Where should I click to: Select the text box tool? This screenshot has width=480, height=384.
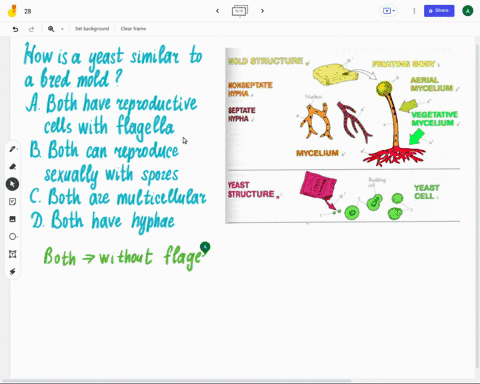[x=12, y=254]
